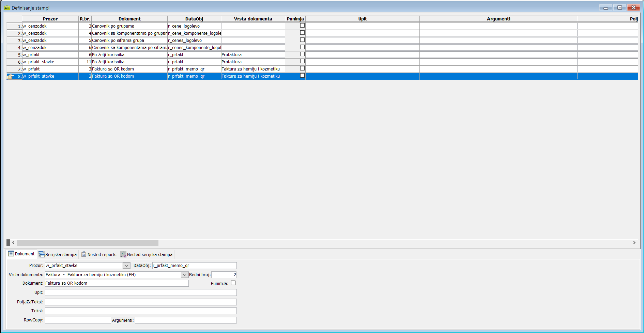Viewport: 644px width, 333px height.
Task: Click the Nested reports clipboard icon
Action: (x=84, y=254)
